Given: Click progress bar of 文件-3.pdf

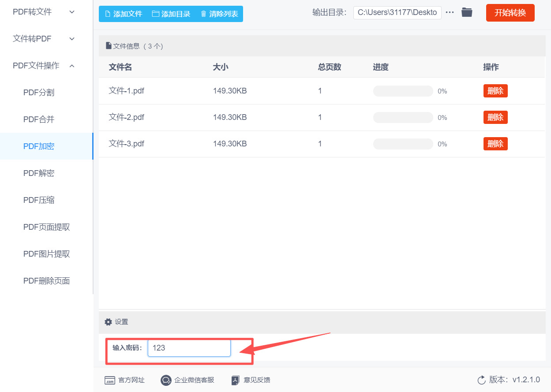Looking at the screenshot, I should (403, 144).
